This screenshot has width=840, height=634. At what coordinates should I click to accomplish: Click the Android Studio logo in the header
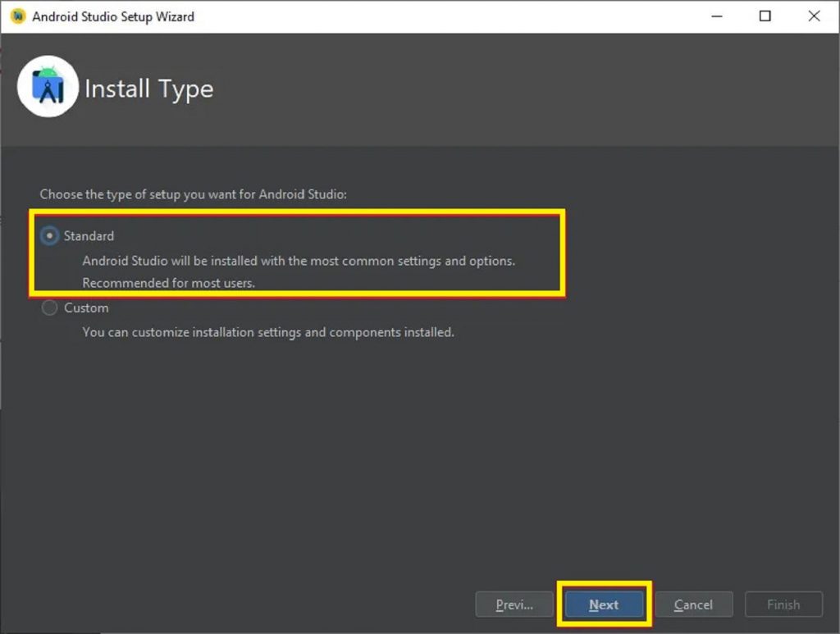(48, 85)
